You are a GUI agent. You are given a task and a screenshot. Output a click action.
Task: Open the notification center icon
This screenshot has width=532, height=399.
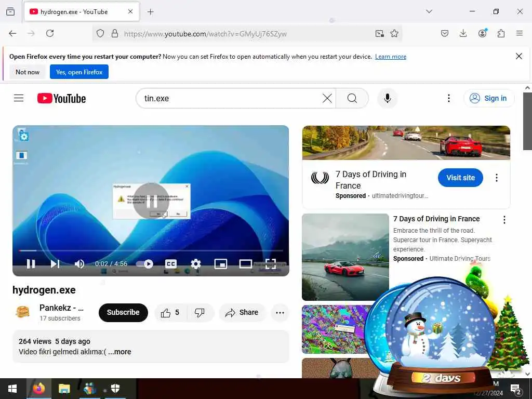point(515,389)
